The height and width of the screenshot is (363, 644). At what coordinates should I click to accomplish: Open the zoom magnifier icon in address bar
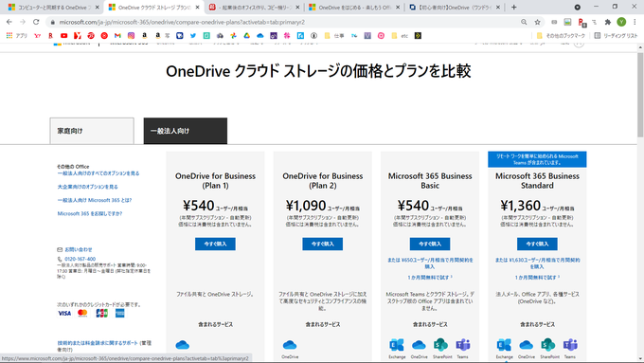point(524,22)
